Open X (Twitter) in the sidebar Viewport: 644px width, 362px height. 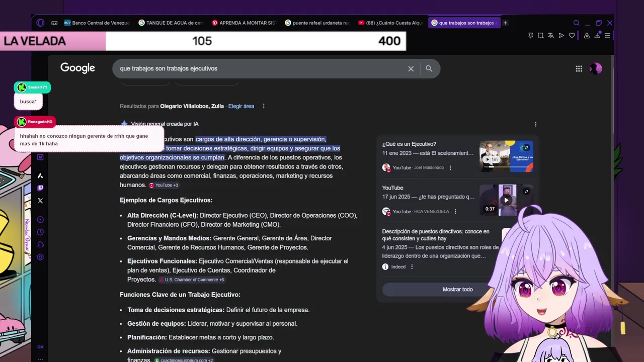40,201
